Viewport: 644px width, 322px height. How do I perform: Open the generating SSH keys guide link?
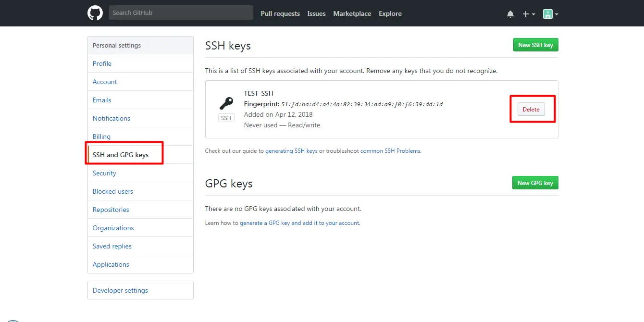(x=291, y=151)
